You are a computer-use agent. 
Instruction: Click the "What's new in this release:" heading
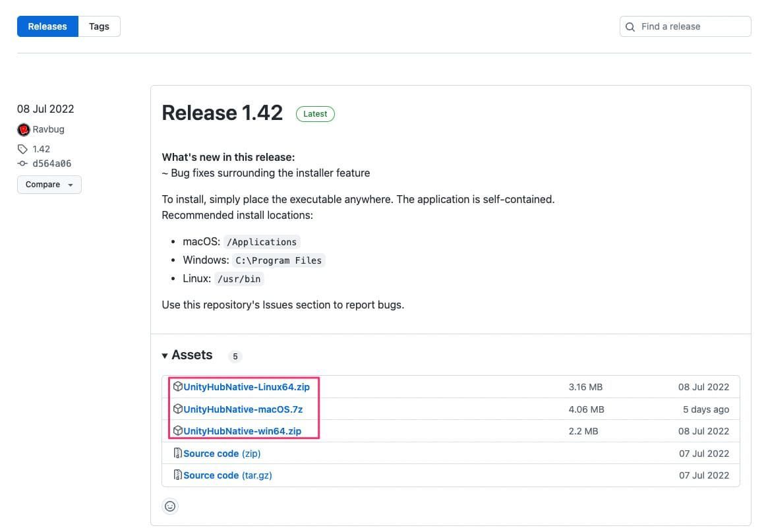[228, 158]
